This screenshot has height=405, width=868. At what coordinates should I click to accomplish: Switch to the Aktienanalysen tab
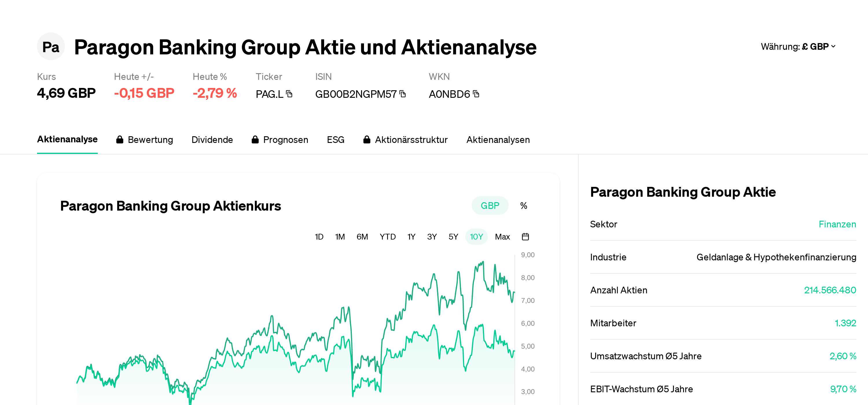click(498, 139)
